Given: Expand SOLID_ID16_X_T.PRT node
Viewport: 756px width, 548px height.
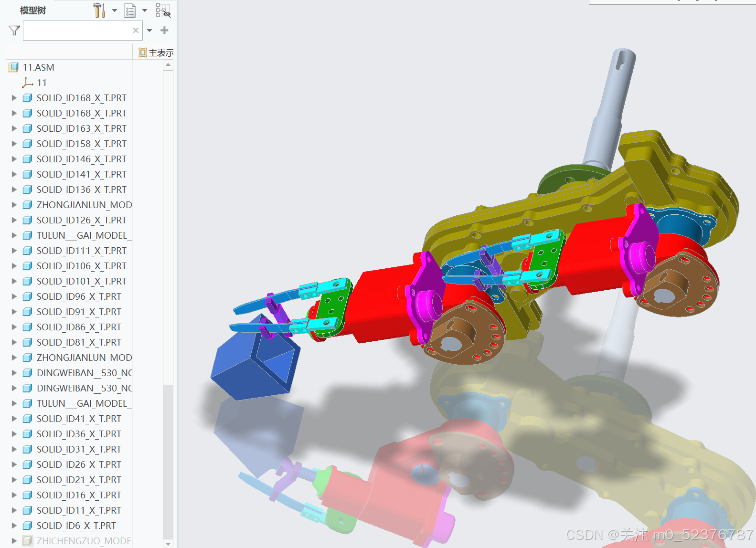Looking at the screenshot, I should click(x=14, y=495).
